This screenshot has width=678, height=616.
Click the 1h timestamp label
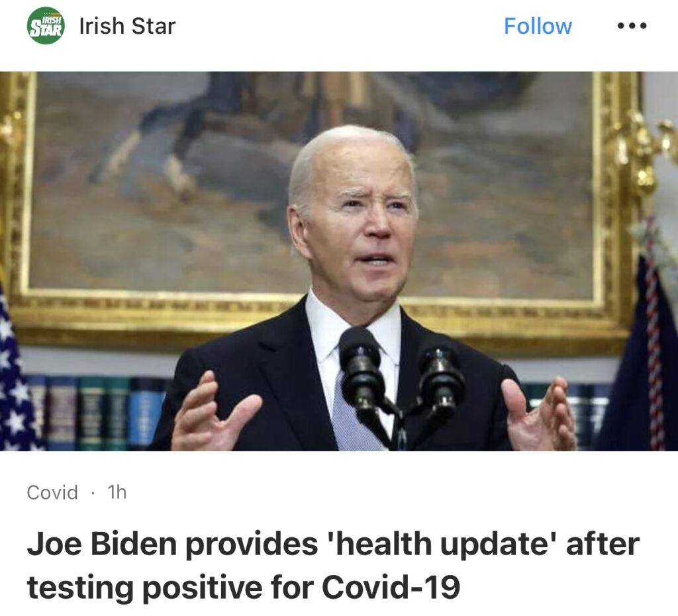(x=117, y=492)
